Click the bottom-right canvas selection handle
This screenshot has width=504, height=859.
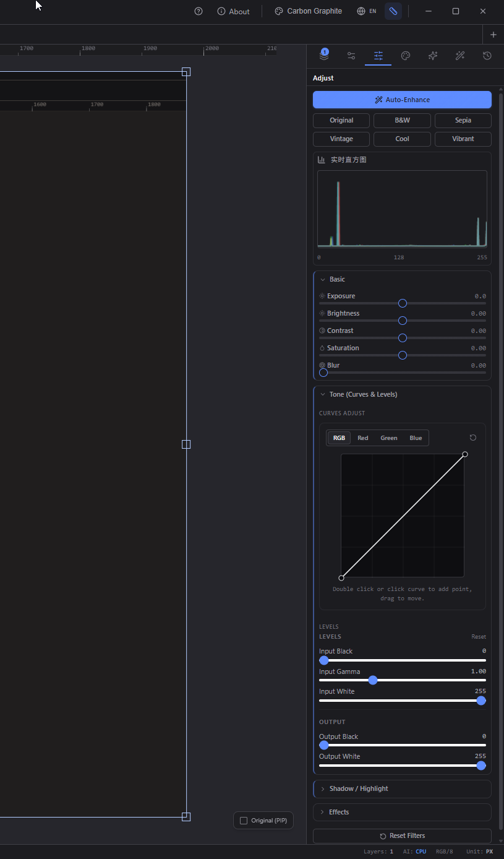pos(186,817)
